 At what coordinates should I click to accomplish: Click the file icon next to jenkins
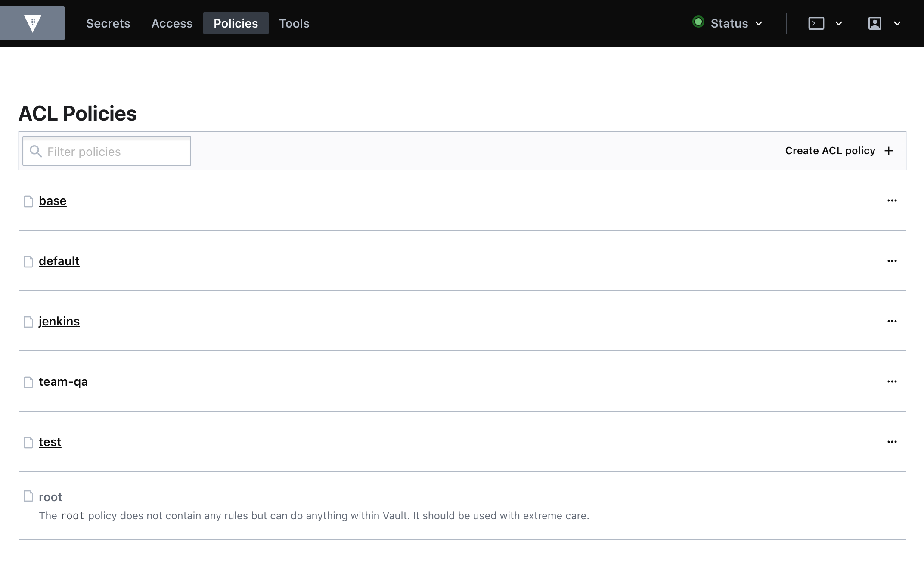(x=28, y=322)
